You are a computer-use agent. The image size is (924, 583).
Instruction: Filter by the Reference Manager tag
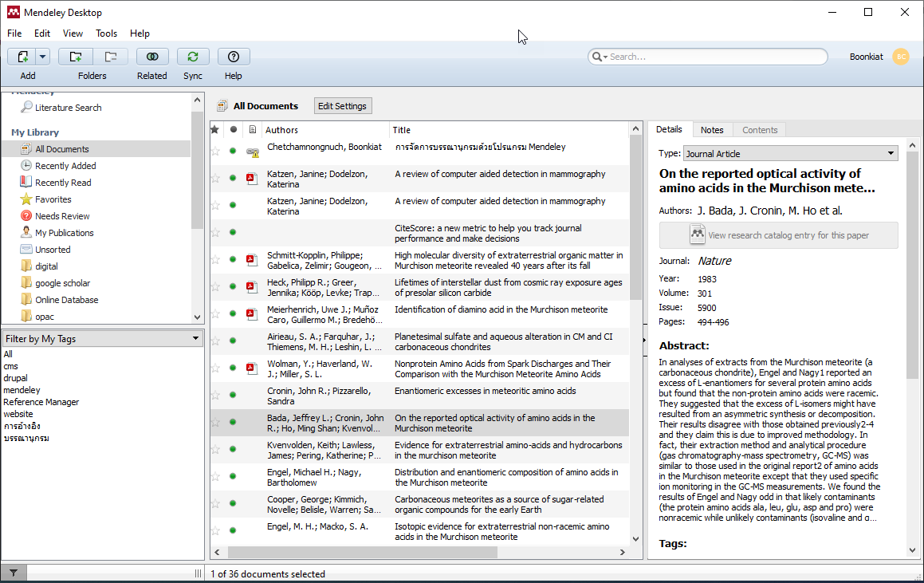click(x=41, y=402)
